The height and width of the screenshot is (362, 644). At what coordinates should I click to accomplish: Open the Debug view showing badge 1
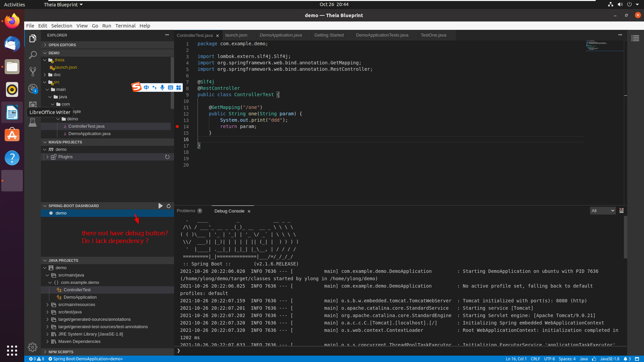coord(33,88)
